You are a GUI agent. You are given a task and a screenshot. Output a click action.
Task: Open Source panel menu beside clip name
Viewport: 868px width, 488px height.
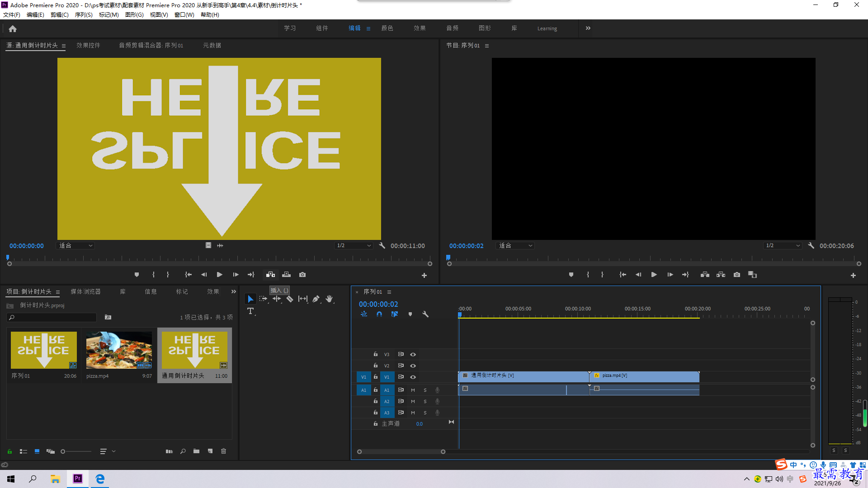point(64,46)
